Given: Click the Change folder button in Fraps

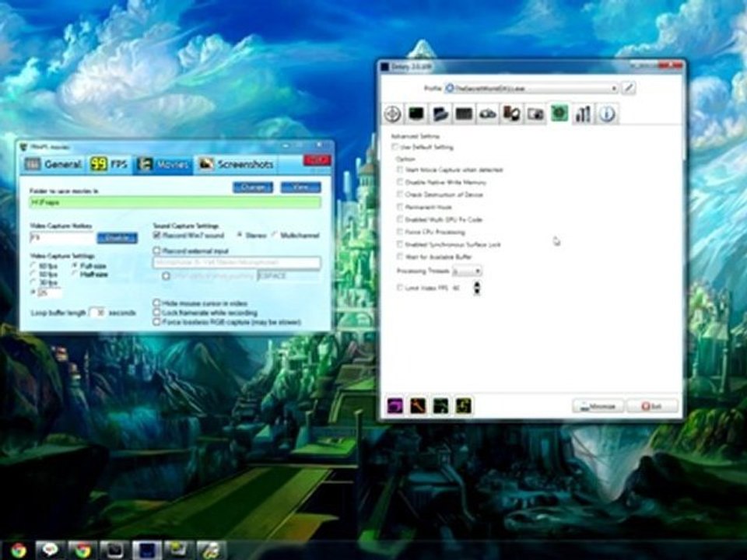Looking at the screenshot, I should point(253,187).
